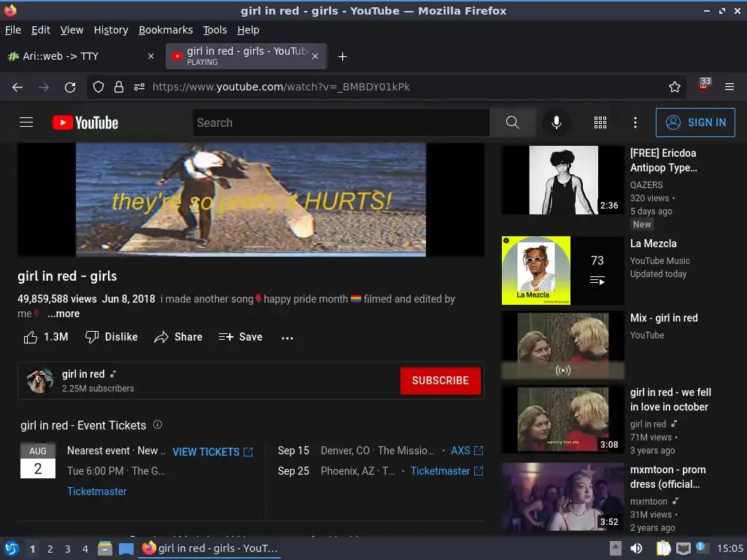Click the taskbar clipboard tray icon
747x560 pixels.
(663, 548)
